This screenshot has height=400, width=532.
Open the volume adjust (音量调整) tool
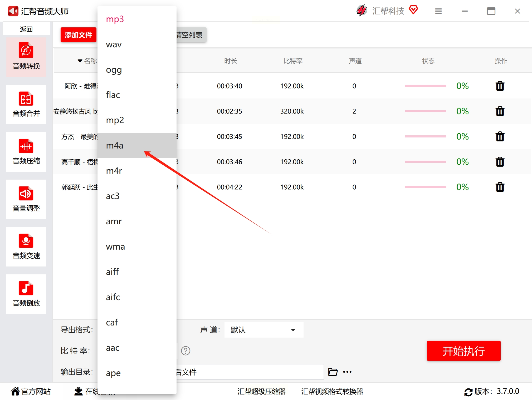26,199
